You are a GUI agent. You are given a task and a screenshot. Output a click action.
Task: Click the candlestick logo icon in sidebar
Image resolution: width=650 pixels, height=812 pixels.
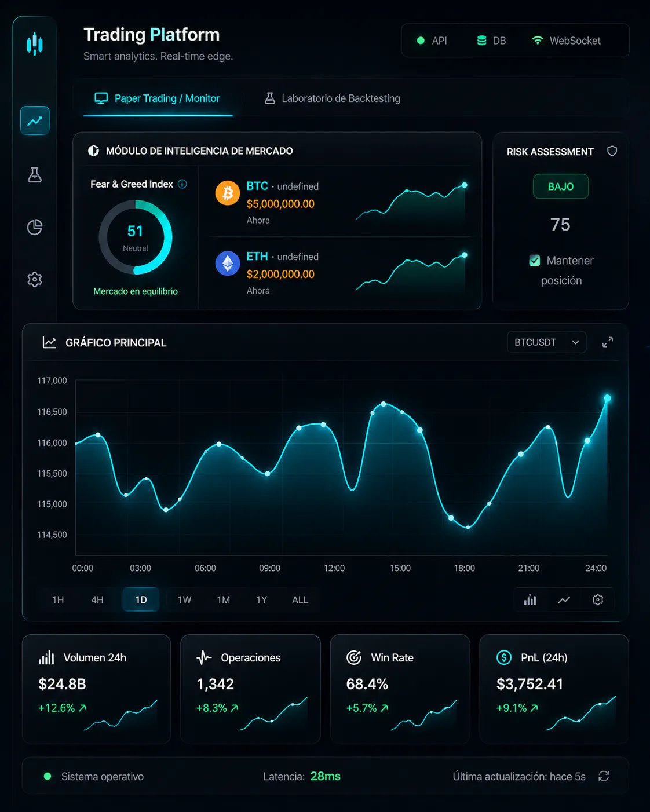(x=35, y=43)
